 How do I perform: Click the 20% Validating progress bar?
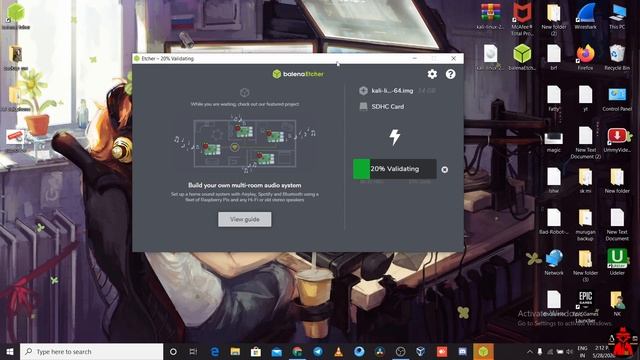coord(395,169)
